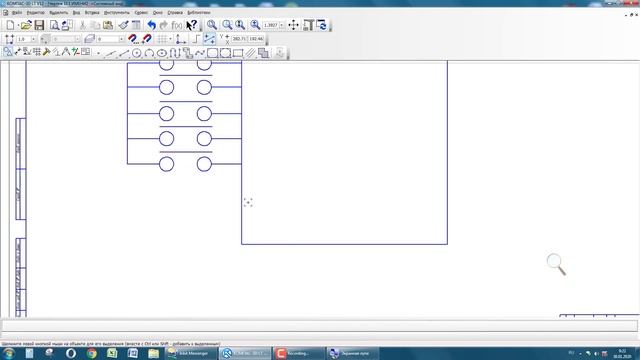This screenshot has width=640, height=360.
Task: Click the Y coordinate input field
Action: tap(256, 39)
